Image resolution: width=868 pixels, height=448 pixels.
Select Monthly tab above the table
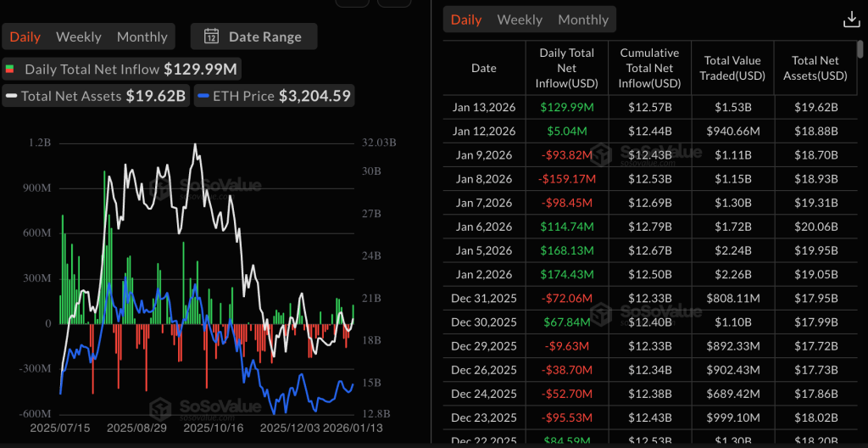click(x=583, y=20)
